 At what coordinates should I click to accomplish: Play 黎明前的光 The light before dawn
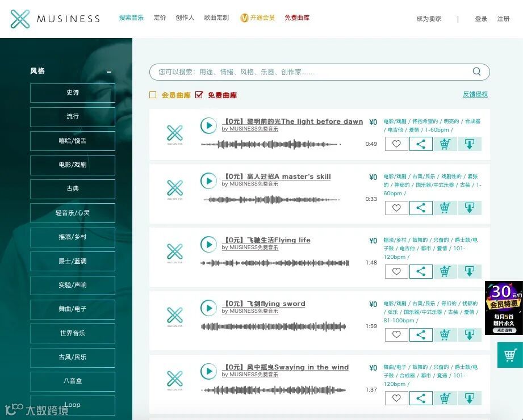click(209, 125)
